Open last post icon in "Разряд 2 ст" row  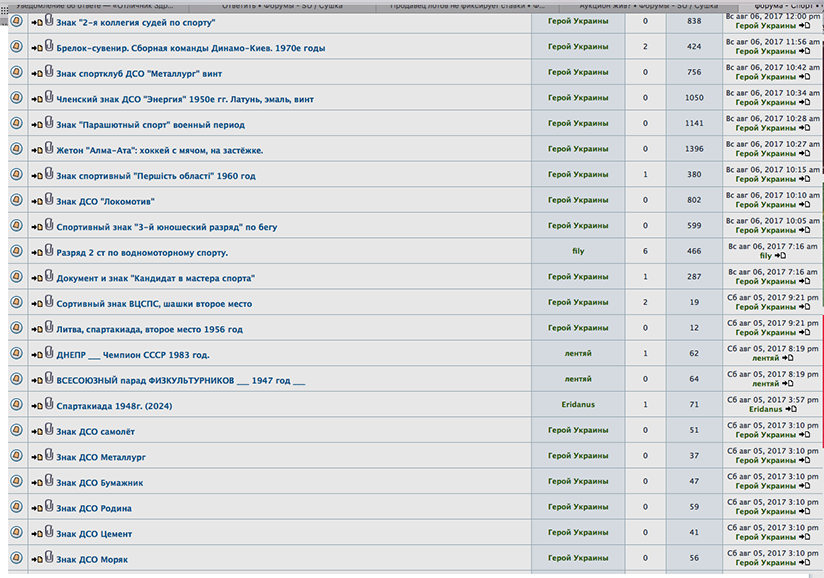(x=779, y=256)
